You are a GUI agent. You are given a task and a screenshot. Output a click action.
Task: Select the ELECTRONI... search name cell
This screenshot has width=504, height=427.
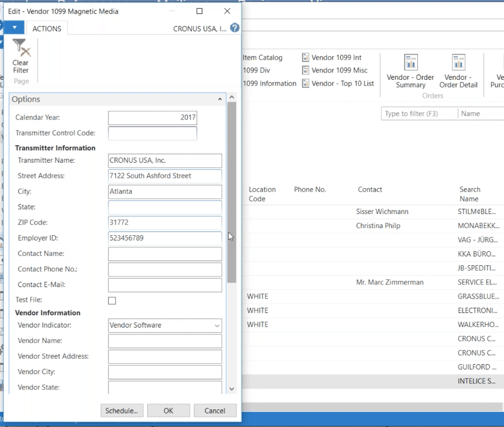(x=478, y=311)
